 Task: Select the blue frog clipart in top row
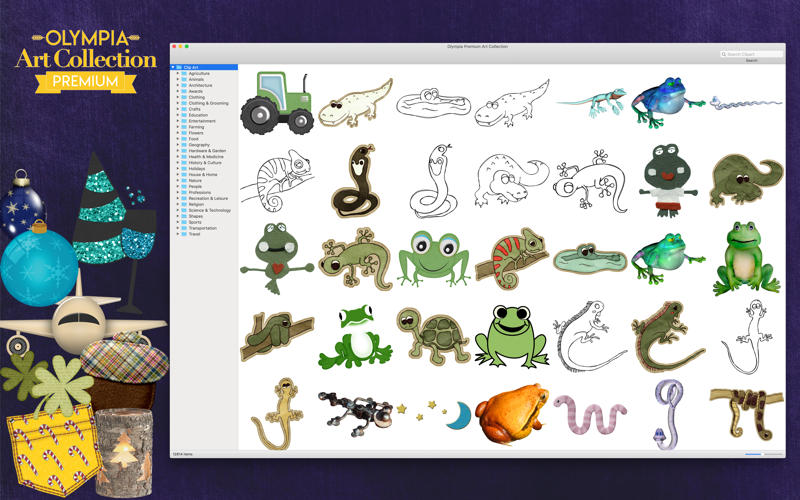668,103
